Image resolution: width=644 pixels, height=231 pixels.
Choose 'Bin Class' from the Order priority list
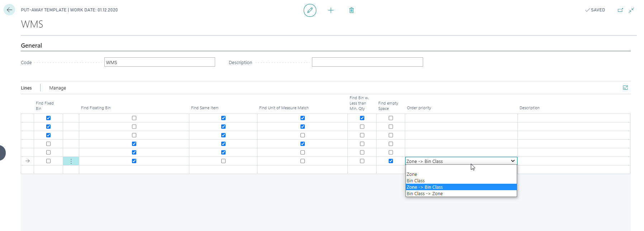click(x=461, y=181)
